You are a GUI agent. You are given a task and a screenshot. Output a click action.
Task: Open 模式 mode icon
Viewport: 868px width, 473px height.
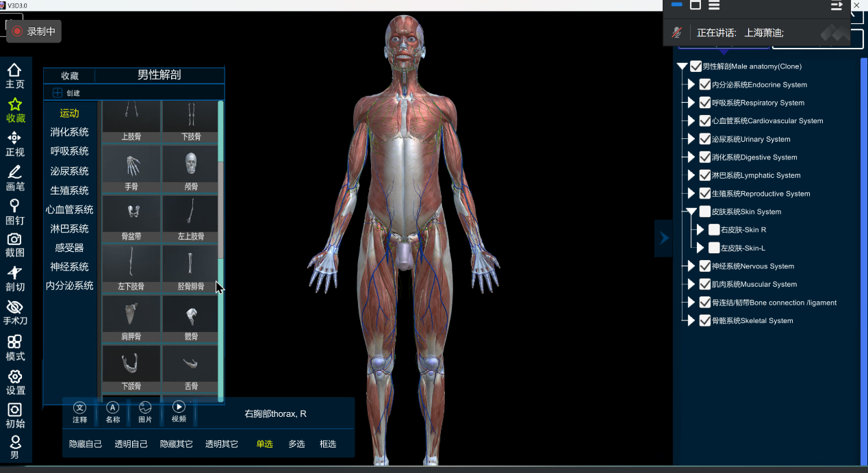[x=14, y=348]
